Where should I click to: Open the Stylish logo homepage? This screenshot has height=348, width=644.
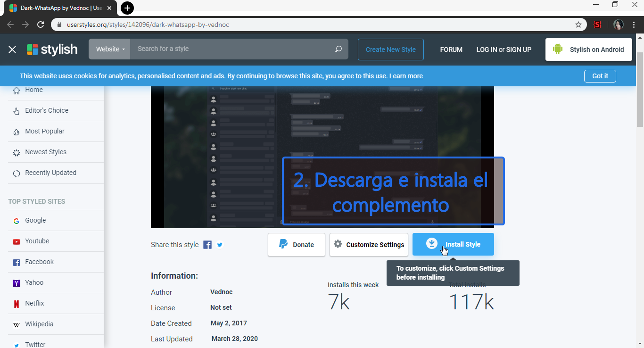point(52,50)
